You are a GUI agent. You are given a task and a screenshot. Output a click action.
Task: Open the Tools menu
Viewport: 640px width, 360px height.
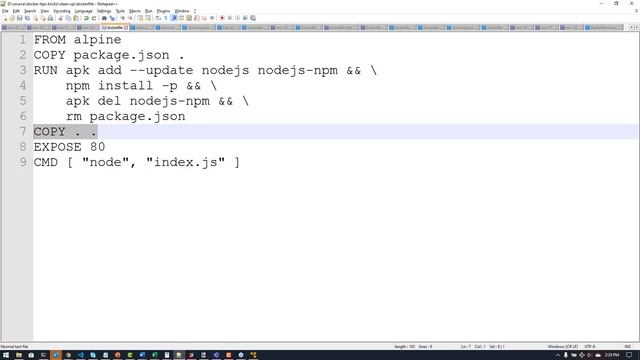pos(120,11)
